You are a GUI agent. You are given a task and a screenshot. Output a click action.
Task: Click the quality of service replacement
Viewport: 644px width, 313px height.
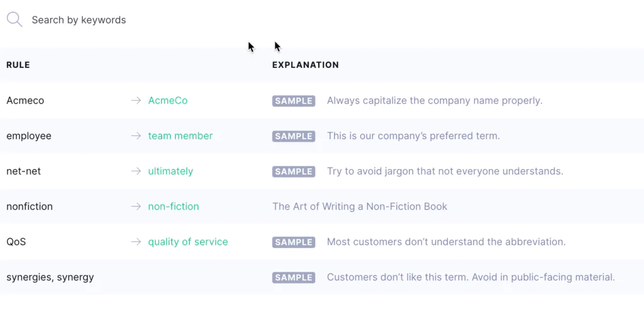tap(188, 242)
